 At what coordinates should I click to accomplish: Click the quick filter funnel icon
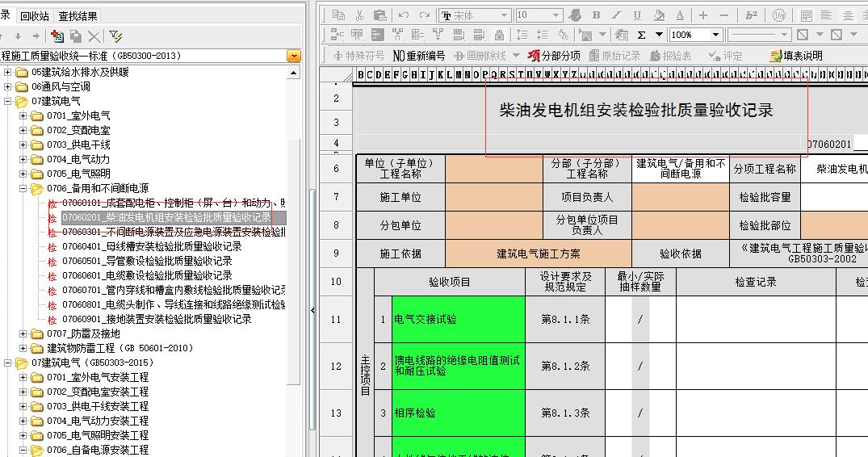(115, 36)
